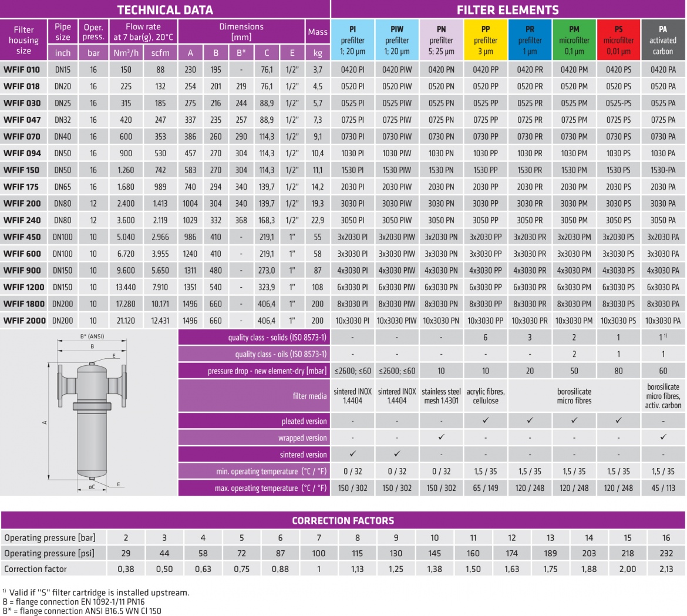This screenshot has width=687, height=616.
Task: Click the sintered version checkmark under PIW
Action: click(397, 454)
